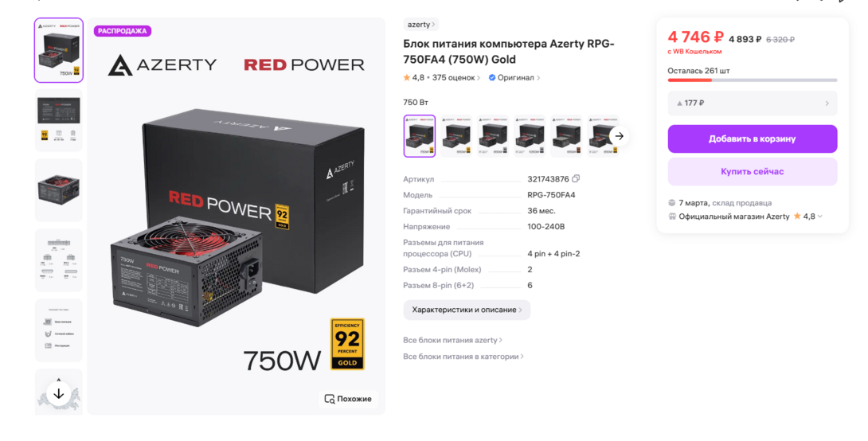Image resolution: width=868 pixels, height=441 pixels.
Task: Expand seller rating dropdown chevron
Action: pos(820,217)
